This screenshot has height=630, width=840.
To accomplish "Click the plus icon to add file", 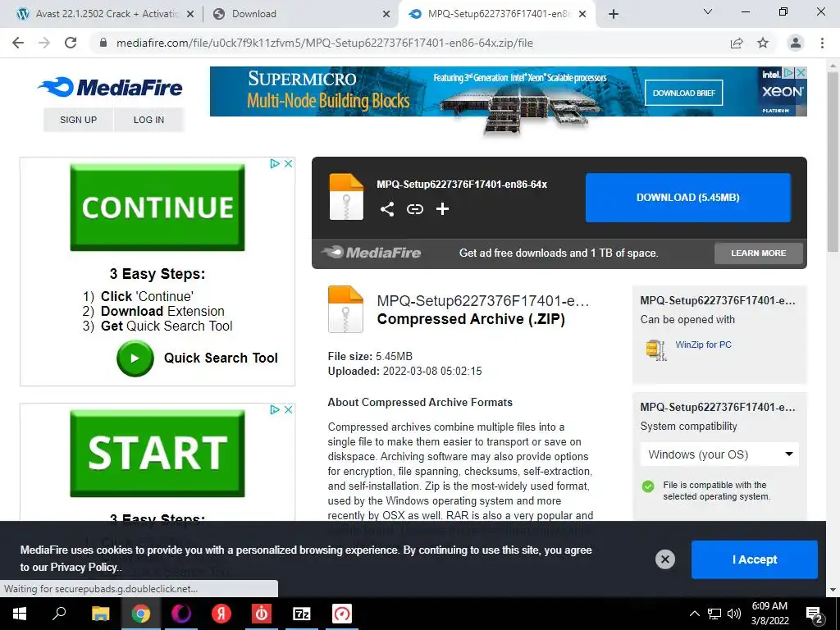I will tap(442, 209).
